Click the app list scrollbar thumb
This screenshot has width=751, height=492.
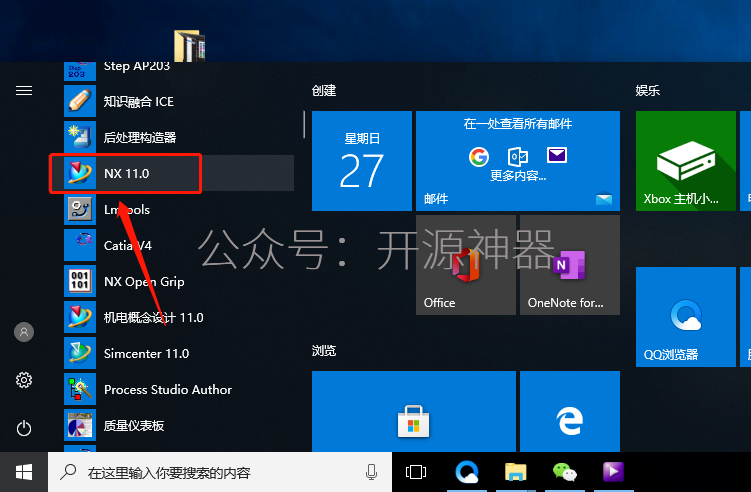[304, 125]
